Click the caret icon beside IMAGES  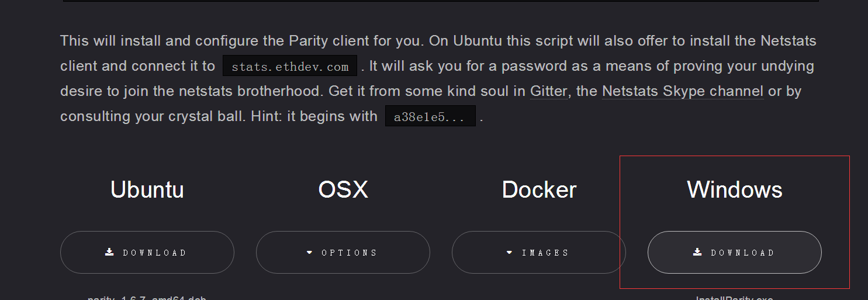pos(509,253)
